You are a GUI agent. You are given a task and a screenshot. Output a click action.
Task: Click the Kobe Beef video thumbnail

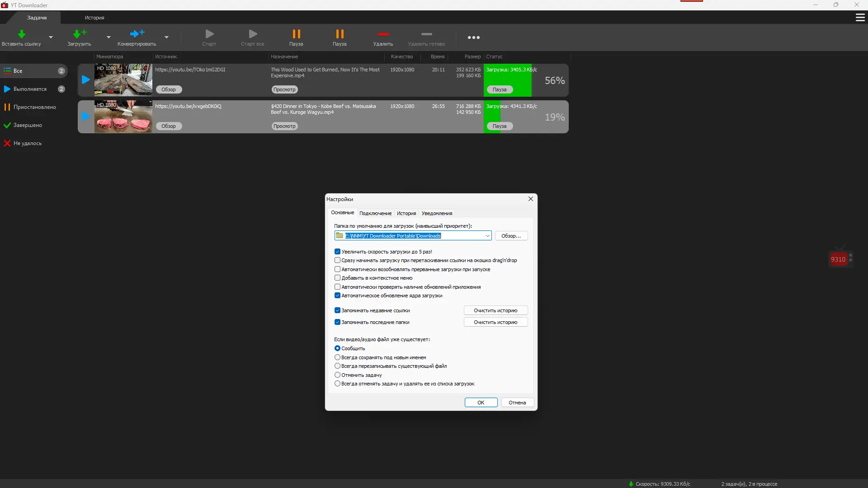[123, 117]
